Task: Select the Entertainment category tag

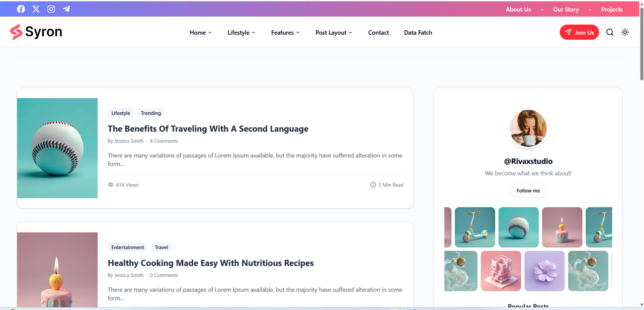Action: 128,247
